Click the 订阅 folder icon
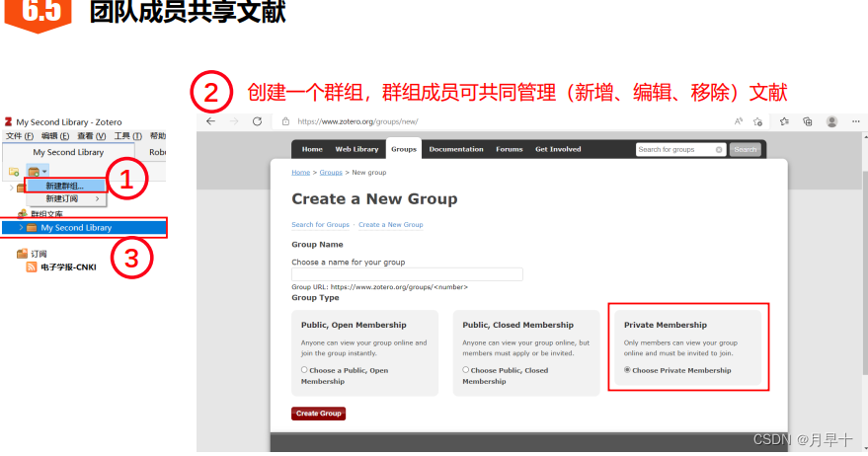This screenshot has width=868, height=456. pos(22,254)
